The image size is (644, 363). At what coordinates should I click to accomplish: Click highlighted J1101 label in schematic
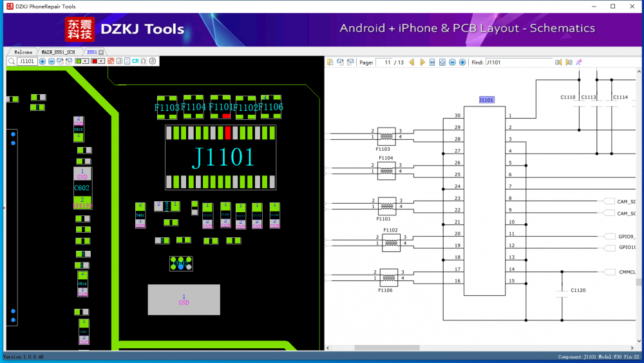[486, 100]
